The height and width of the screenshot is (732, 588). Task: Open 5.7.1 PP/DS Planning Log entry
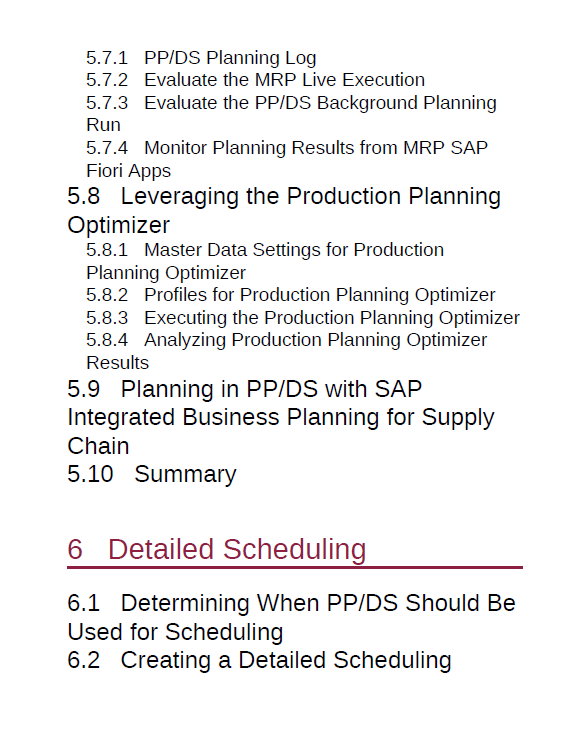coord(201,58)
